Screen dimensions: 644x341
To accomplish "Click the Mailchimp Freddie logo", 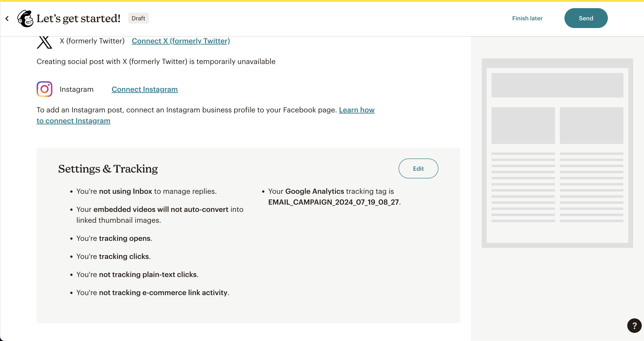I will point(25,18).
